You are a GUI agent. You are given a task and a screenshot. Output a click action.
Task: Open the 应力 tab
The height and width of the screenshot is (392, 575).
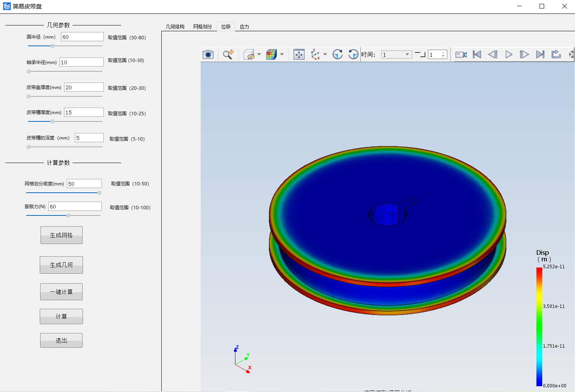[244, 27]
